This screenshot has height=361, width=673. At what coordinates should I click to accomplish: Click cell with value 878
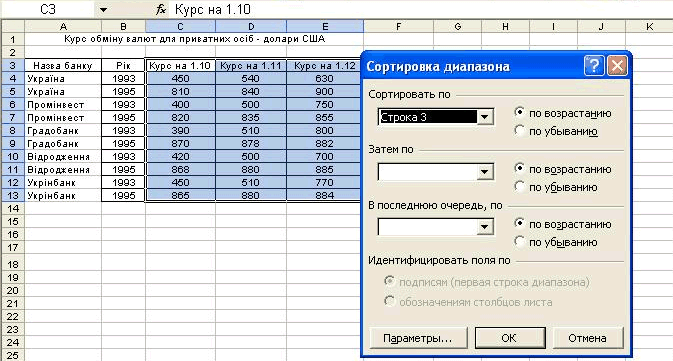[251, 143]
